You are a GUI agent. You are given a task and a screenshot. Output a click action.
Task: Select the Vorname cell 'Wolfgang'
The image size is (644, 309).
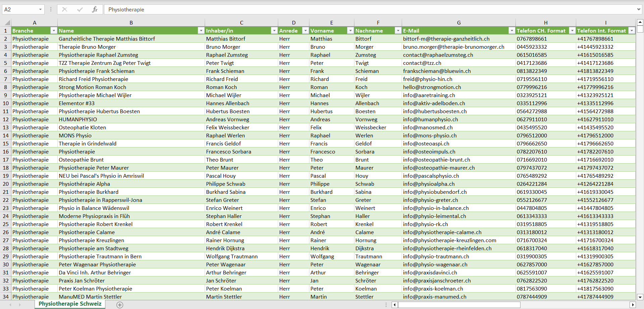click(332, 256)
